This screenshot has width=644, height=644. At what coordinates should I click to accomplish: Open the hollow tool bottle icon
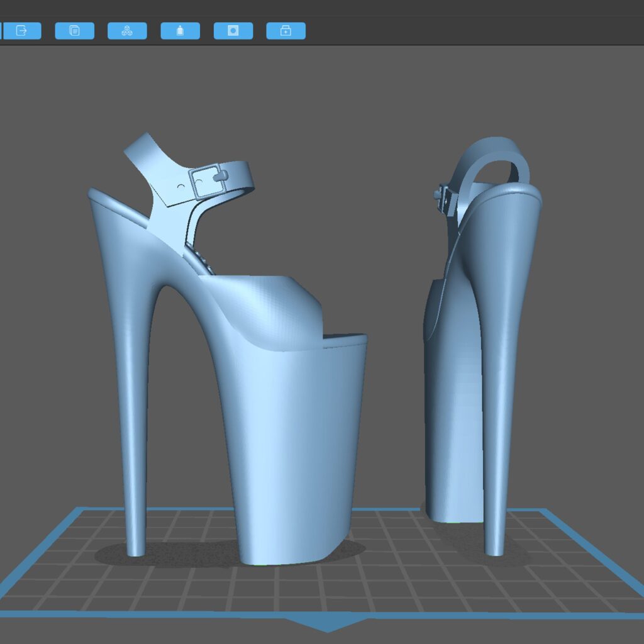point(180,31)
